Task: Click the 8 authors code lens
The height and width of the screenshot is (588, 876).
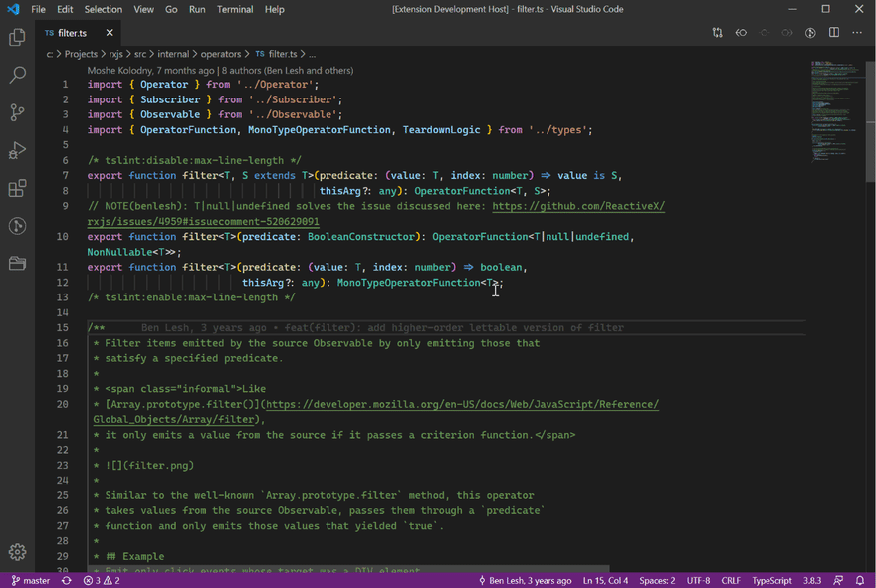Action: [288, 71]
